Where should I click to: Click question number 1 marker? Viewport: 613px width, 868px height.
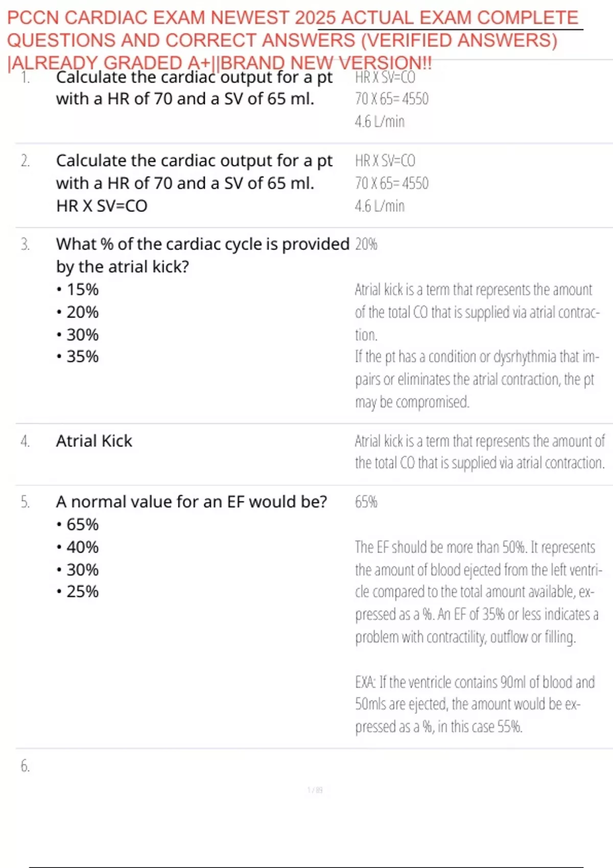25,77
